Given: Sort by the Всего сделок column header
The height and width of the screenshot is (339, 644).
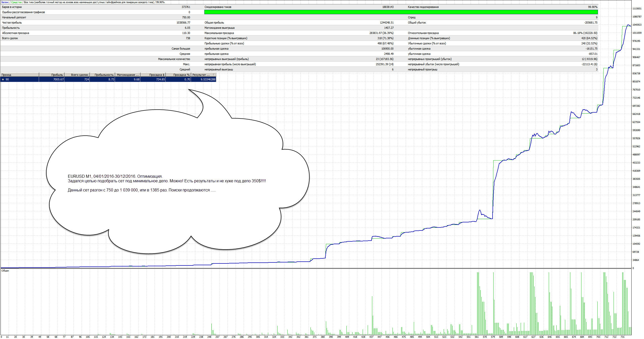Looking at the screenshot, I should 77,75.
